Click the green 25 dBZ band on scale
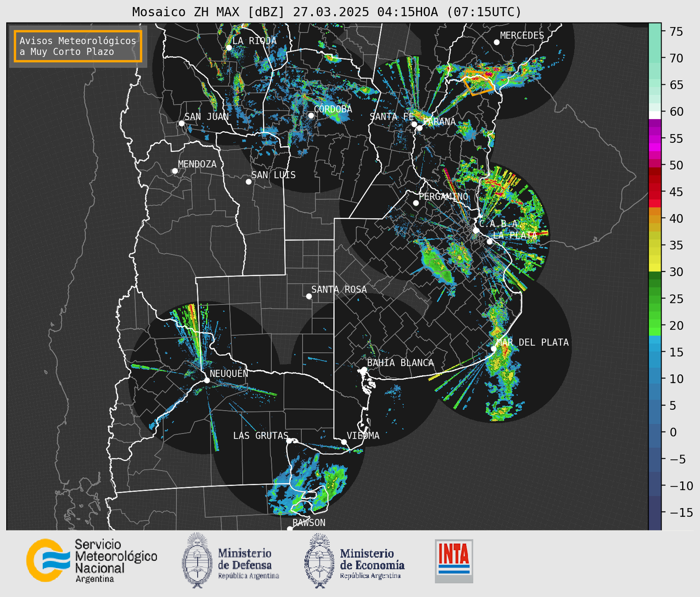Viewport: 700px width, 597px height. coord(655,299)
